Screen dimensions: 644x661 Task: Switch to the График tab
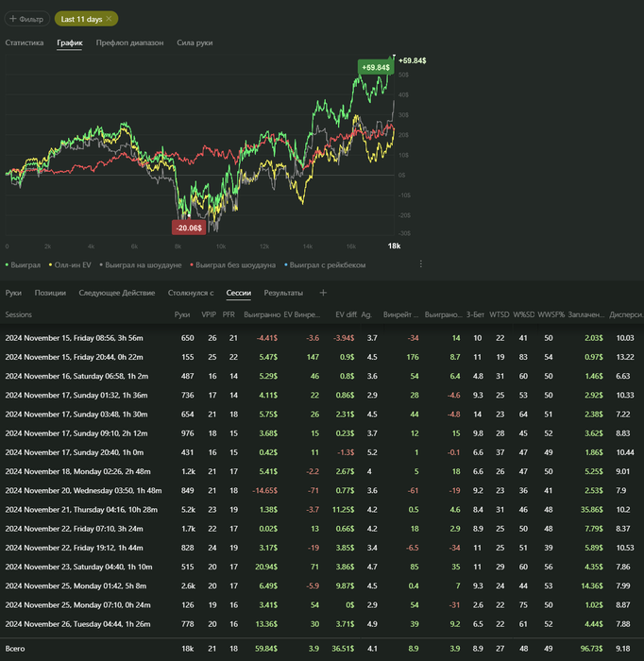pyautogui.click(x=70, y=42)
